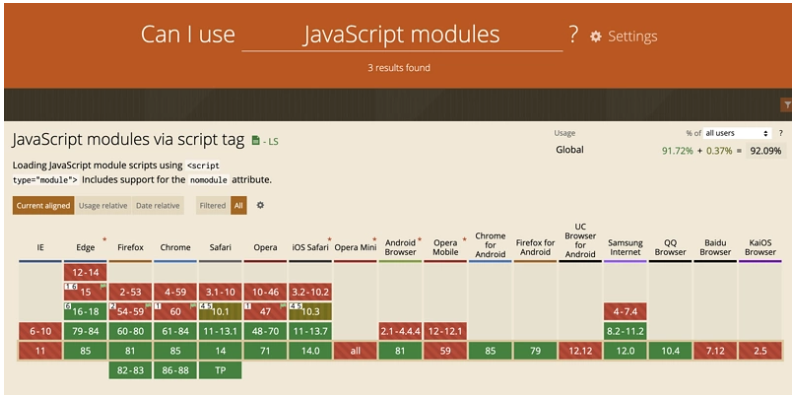Click the green spec document icon beside the title
The height and width of the screenshot is (401, 796).
(x=256, y=141)
